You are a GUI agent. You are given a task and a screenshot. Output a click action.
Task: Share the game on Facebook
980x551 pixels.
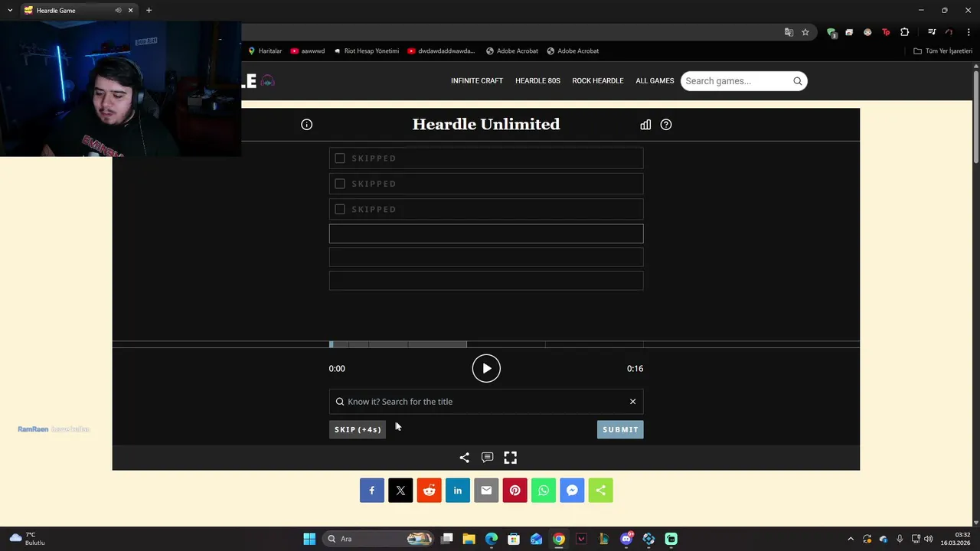pyautogui.click(x=372, y=491)
